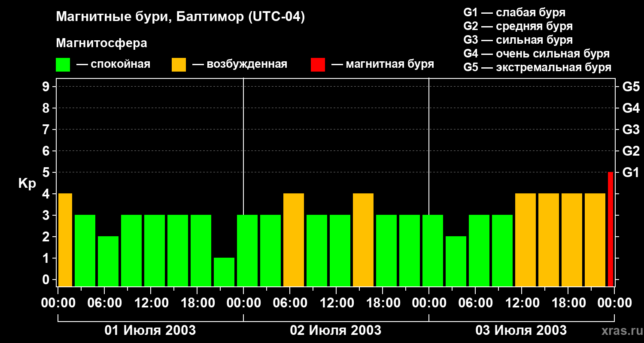Select the last orange bar before the red bar
Image resolution: width=644 pixels, height=343 pixels.
pyautogui.click(x=595, y=240)
